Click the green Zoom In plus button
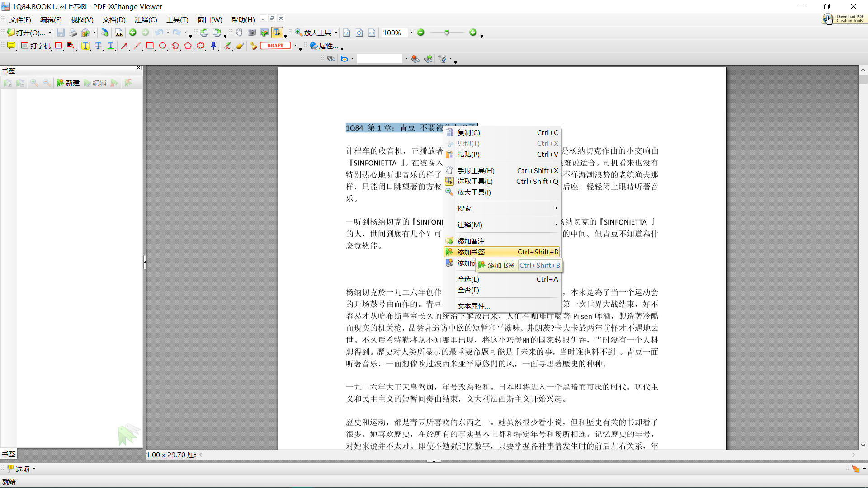The height and width of the screenshot is (488, 868). pos(473,33)
